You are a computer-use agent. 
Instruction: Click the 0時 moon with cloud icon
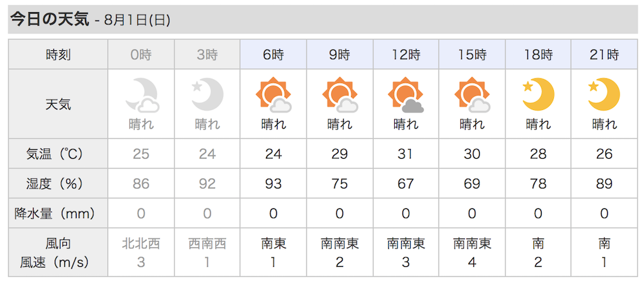(x=142, y=95)
